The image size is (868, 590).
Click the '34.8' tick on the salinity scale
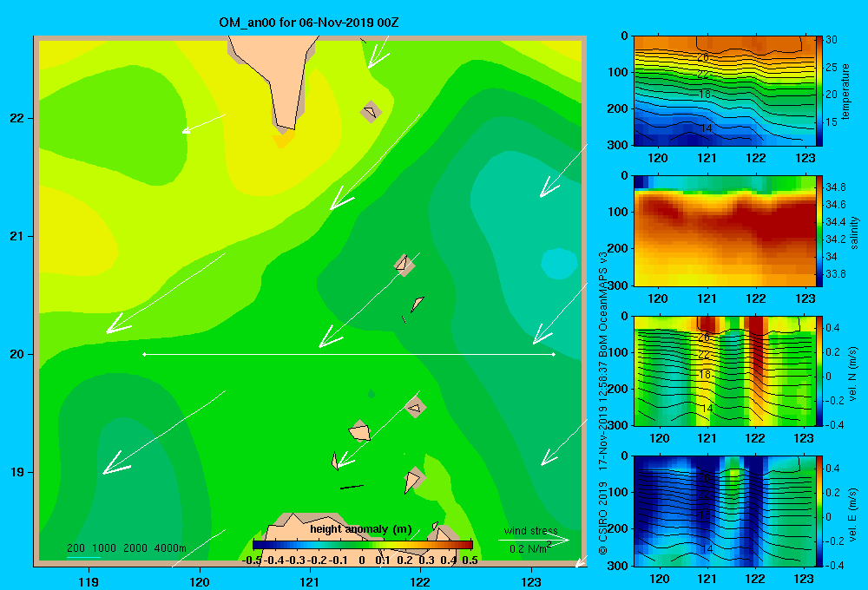[x=835, y=187]
